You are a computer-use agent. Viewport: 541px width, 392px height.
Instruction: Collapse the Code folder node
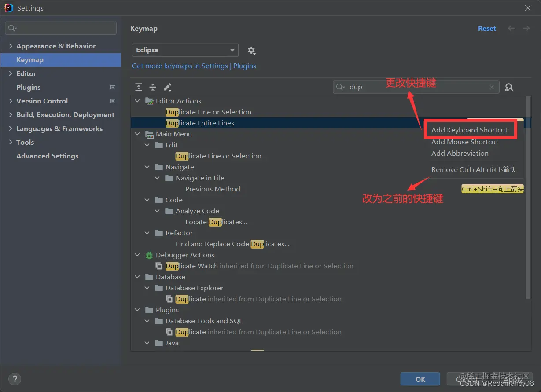coord(147,200)
